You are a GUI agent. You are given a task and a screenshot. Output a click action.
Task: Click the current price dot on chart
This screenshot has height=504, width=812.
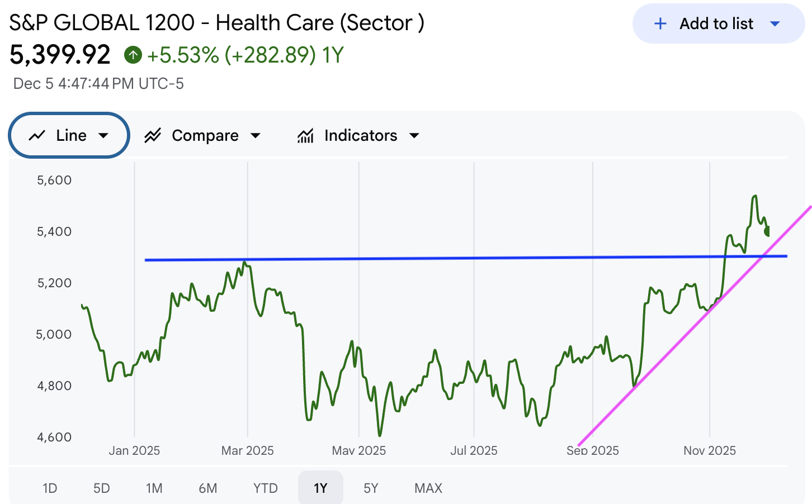pyautogui.click(x=767, y=231)
